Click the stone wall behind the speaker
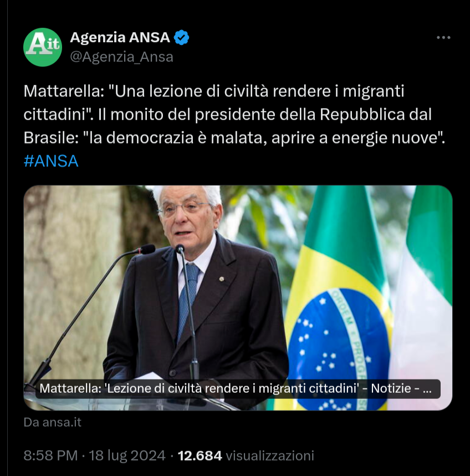The height and width of the screenshot is (476, 470). click(73, 273)
